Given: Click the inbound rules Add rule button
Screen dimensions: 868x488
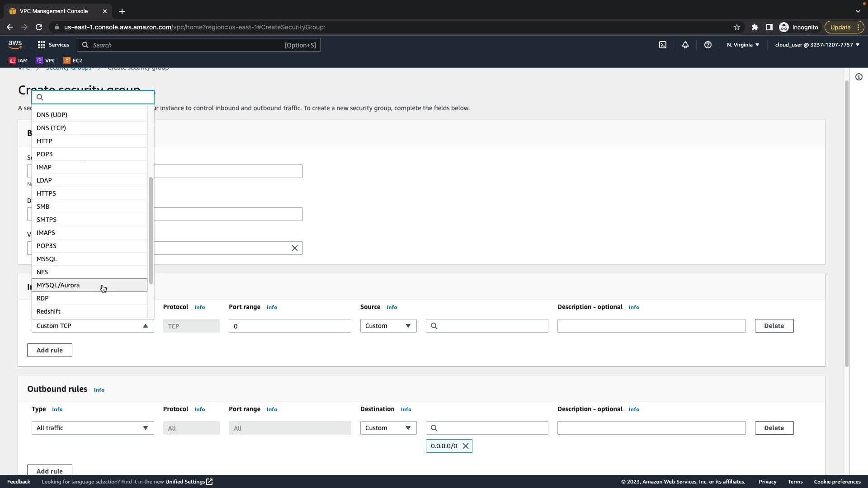Looking at the screenshot, I should (x=49, y=350).
